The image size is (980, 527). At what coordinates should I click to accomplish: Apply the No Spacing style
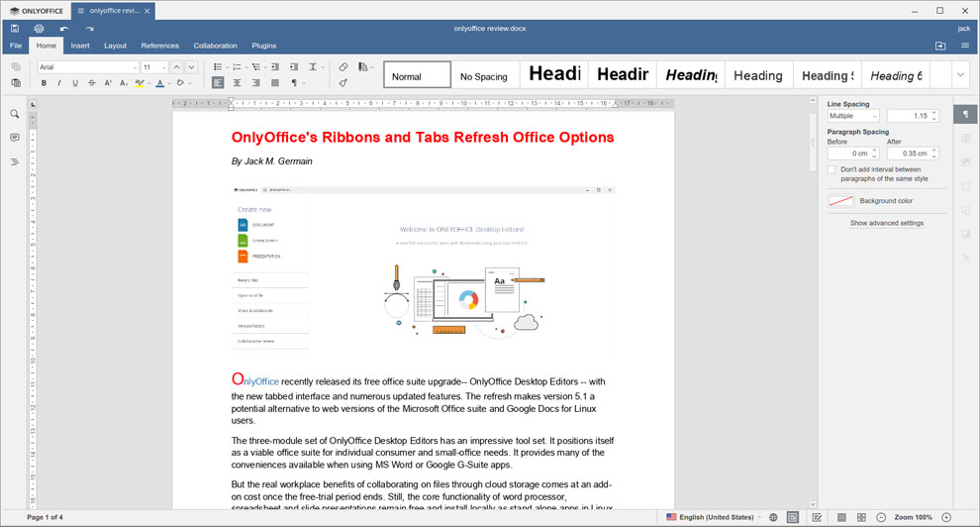pyautogui.click(x=484, y=75)
